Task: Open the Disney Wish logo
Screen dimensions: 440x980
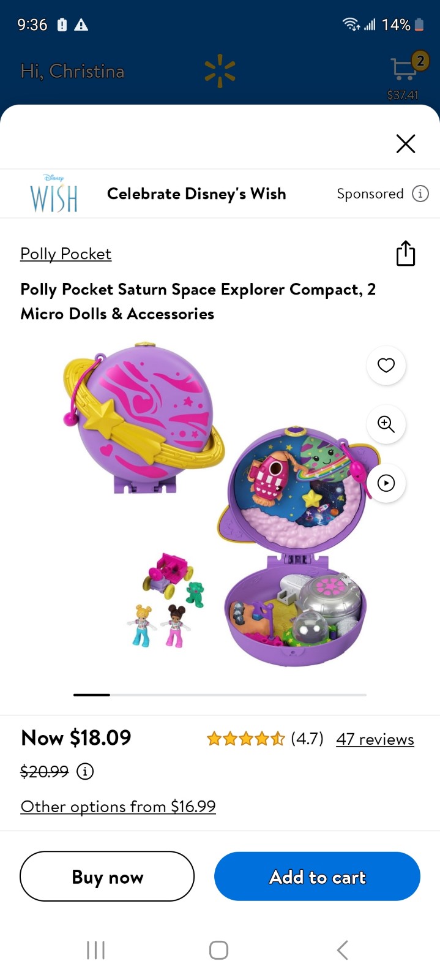Action: 54,193
